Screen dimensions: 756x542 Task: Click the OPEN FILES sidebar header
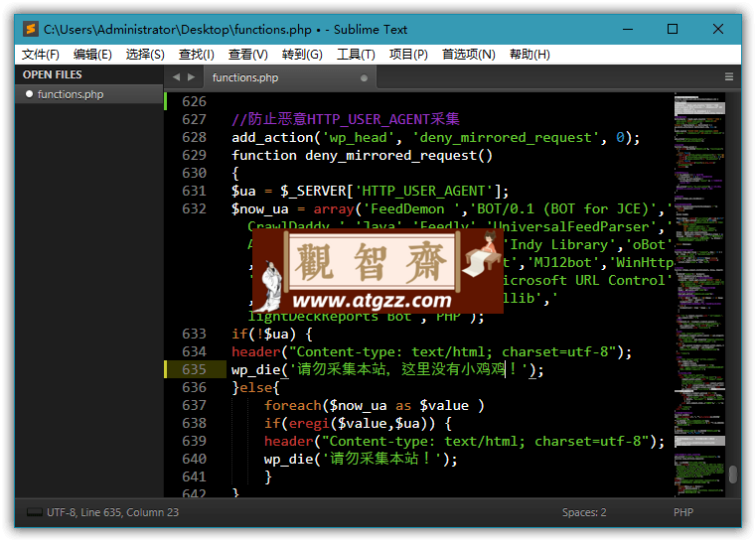(x=52, y=74)
